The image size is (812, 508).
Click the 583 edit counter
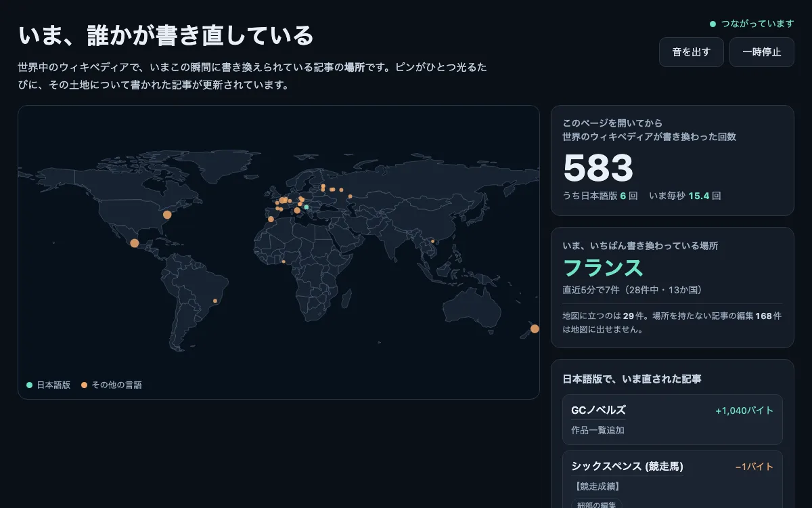tap(598, 168)
